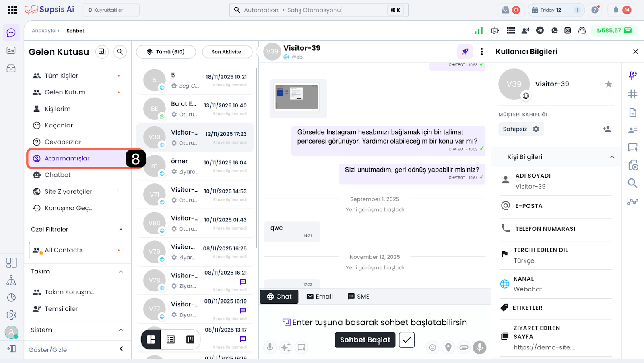Open the emoji picker in message box

(x=432, y=347)
